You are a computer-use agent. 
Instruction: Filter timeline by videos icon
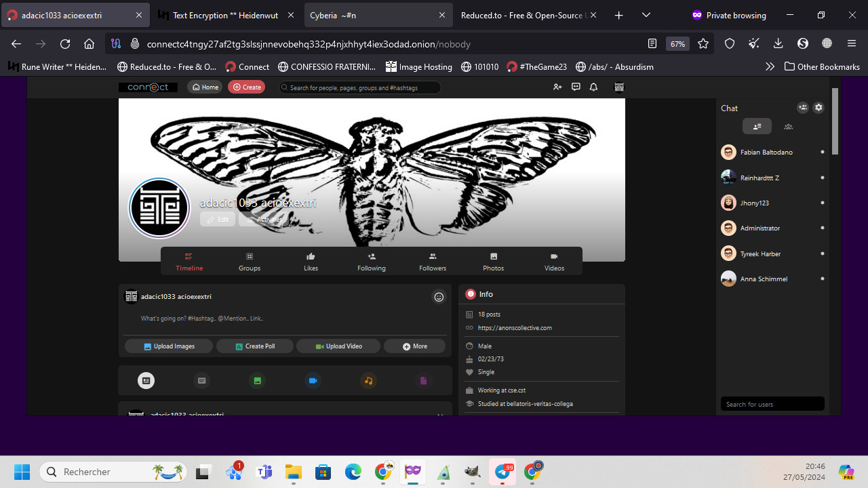(313, 381)
